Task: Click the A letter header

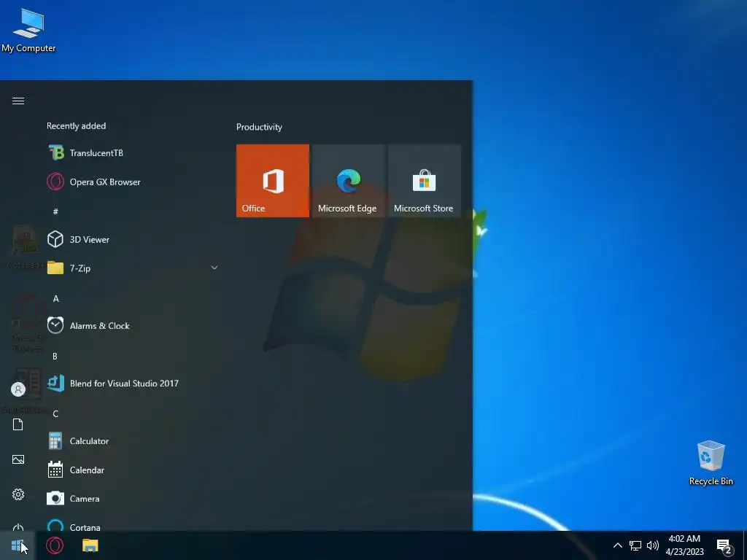Action: click(x=55, y=298)
